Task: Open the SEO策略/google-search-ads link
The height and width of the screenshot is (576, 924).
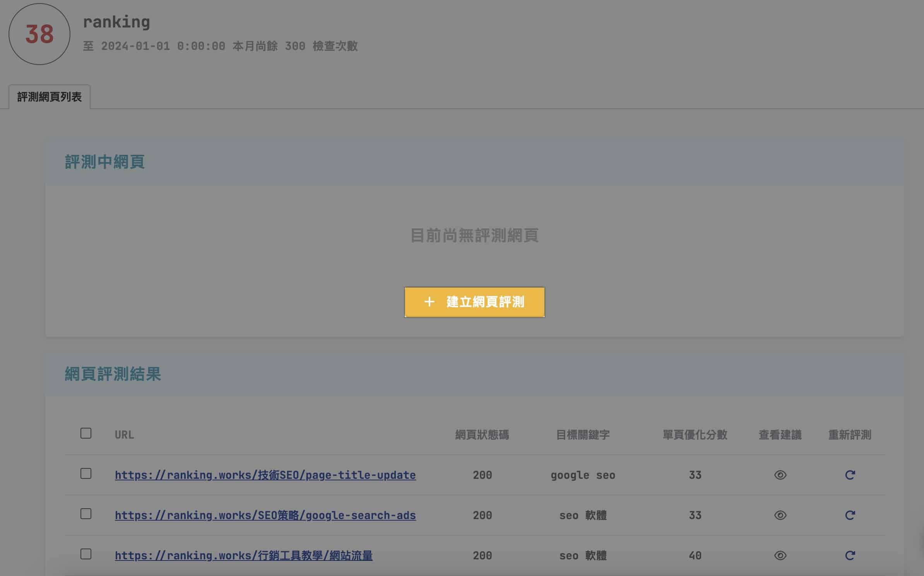Action: click(265, 515)
